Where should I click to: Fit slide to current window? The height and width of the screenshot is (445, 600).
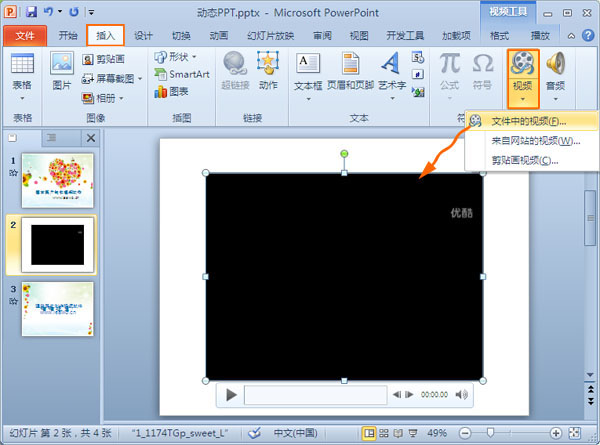point(575,433)
